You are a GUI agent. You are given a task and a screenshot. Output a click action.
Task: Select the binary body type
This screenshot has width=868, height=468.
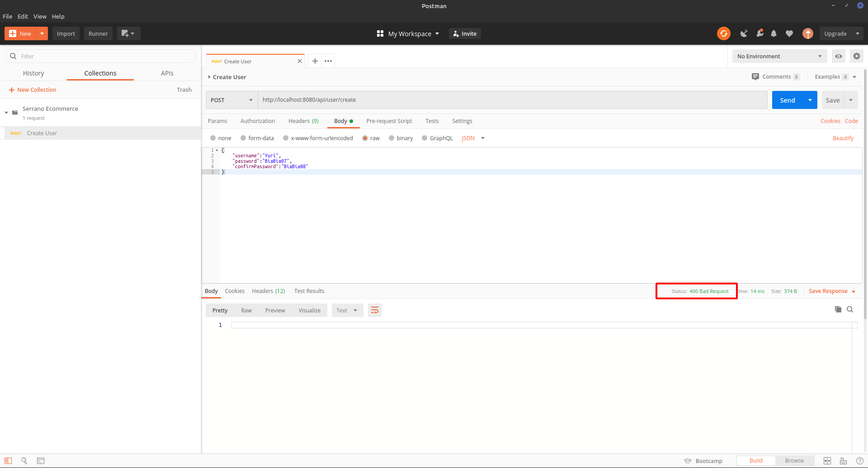[x=392, y=138]
